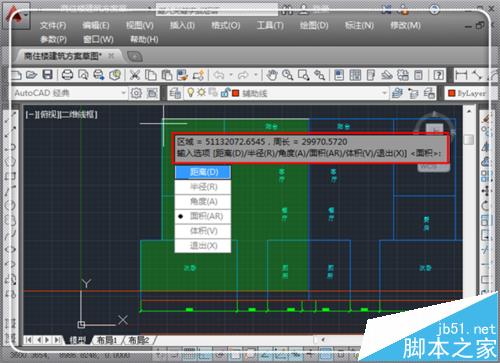Choose 距离(D) in options popup

203,172
